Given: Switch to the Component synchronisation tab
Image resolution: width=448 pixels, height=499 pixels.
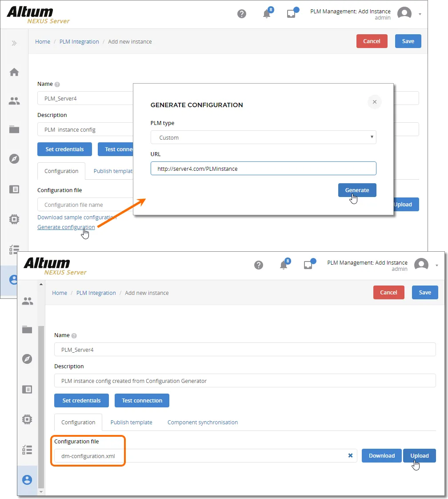Looking at the screenshot, I should point(203,423).
